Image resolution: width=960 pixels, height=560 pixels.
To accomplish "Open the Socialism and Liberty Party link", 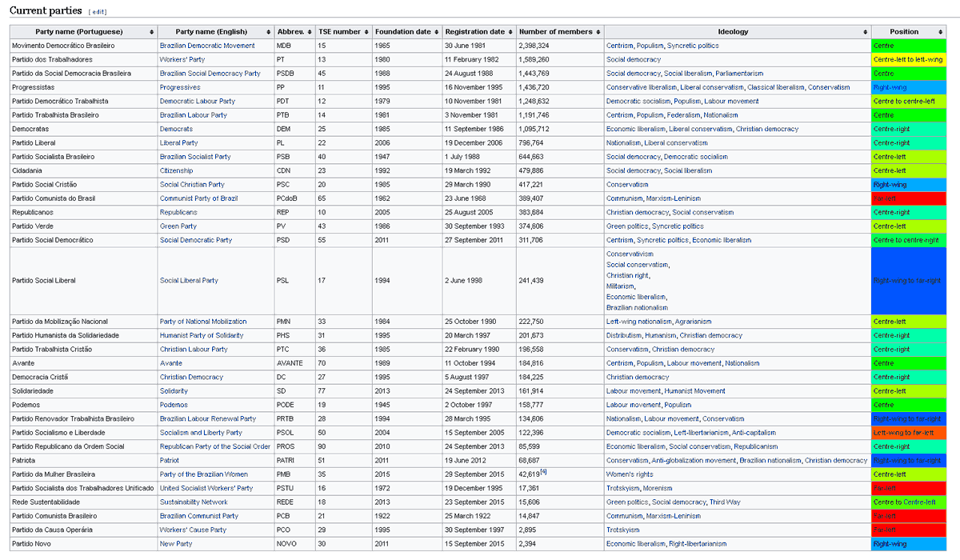I will tap(201, 432).
